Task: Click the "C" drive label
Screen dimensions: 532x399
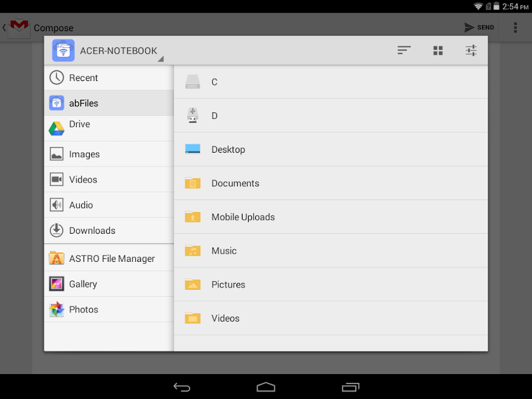Action: click(x=215, y=82)
